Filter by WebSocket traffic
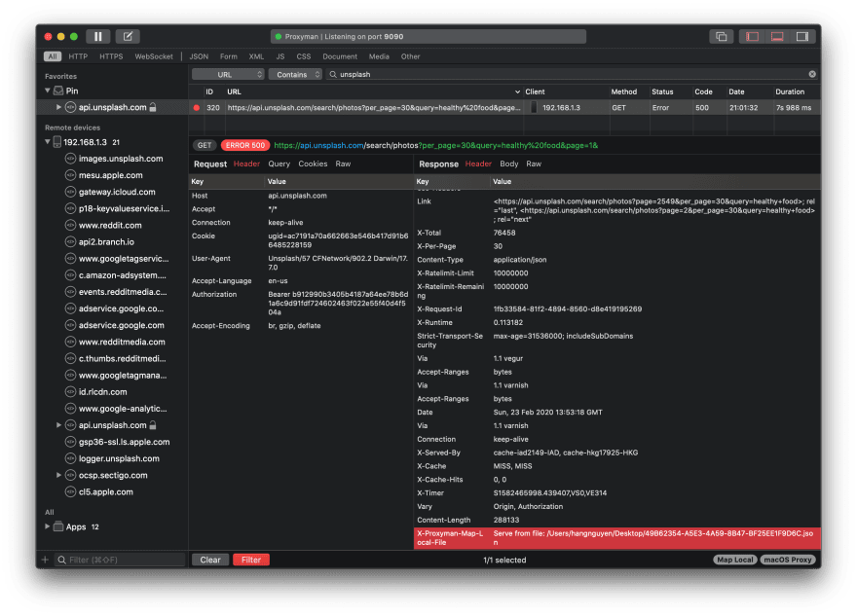The width and height of the screenshot is (857, 616). [x=154, y=56]
